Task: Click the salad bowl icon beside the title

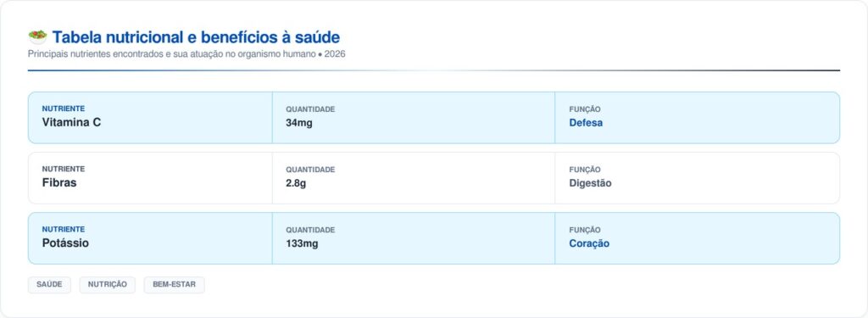Action: click(37, 37)
